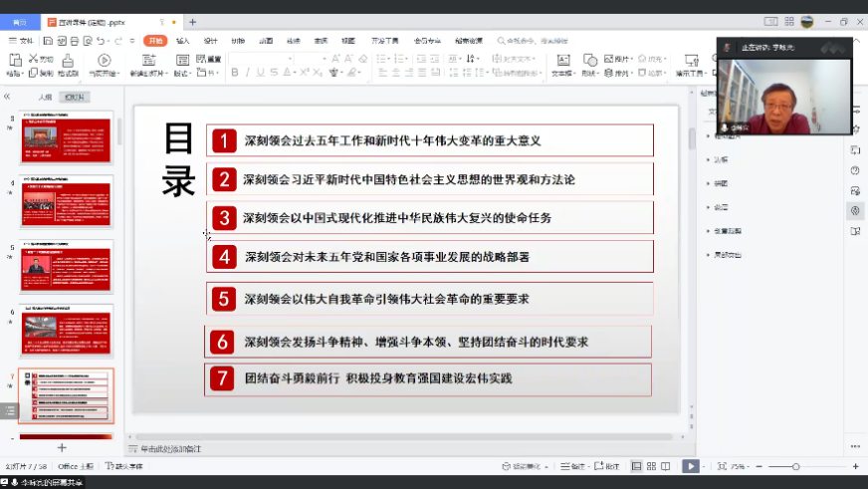Screen dimensions: 868x489
Task: Click the add new slide plus icon
Action: tap(62, 448)
